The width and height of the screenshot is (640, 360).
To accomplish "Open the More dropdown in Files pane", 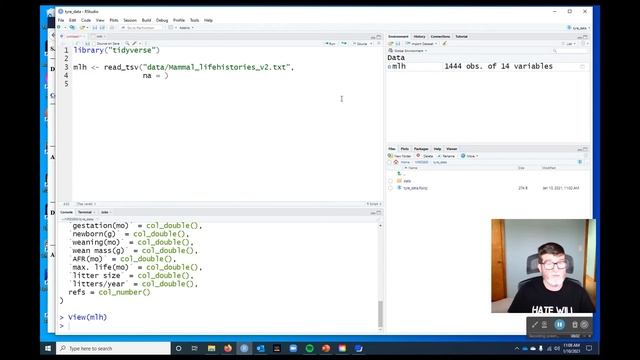I will click(x=469, y=156).
